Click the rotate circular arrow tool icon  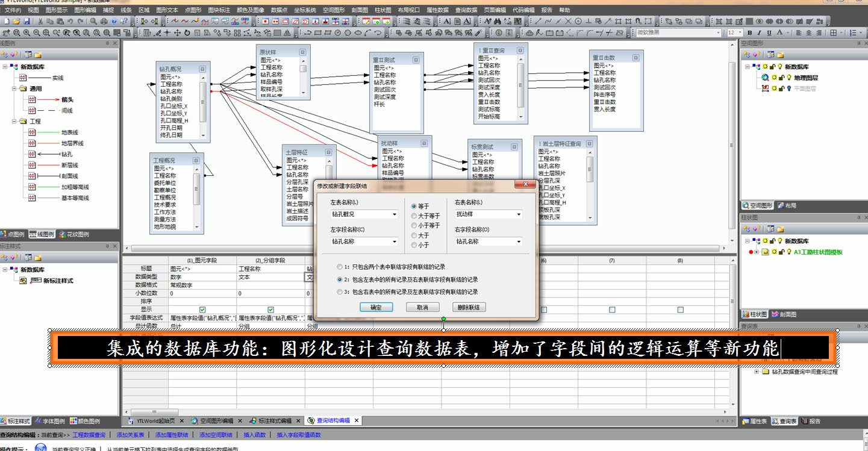(187, 33)
